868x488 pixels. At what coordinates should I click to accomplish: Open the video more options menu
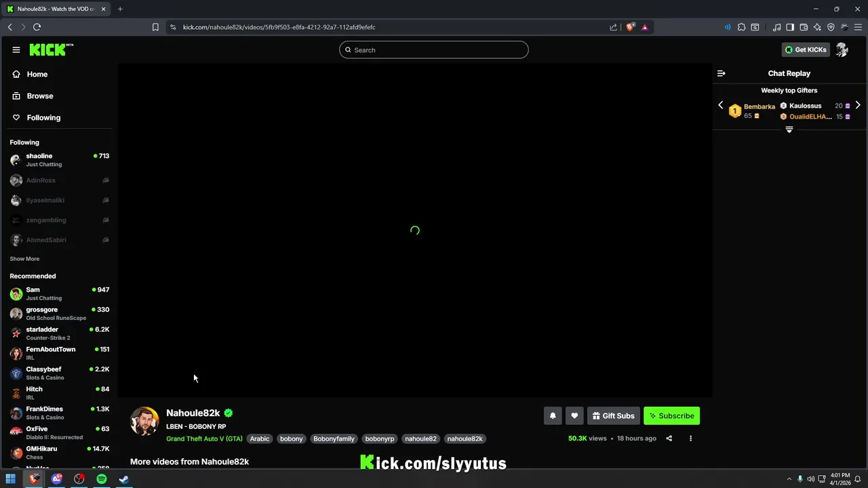[x=690, y=439]
